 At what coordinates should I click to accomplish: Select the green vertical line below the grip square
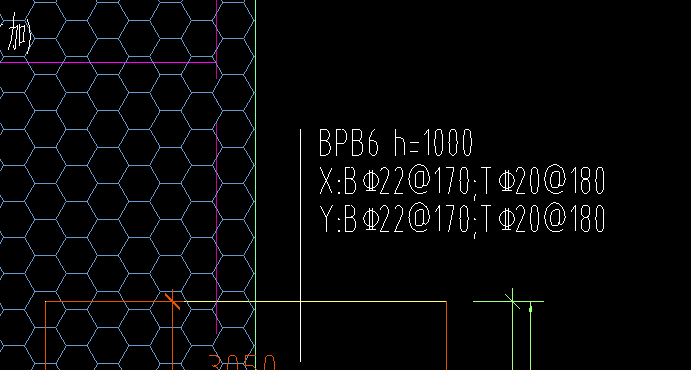click(x=530, y=341)
